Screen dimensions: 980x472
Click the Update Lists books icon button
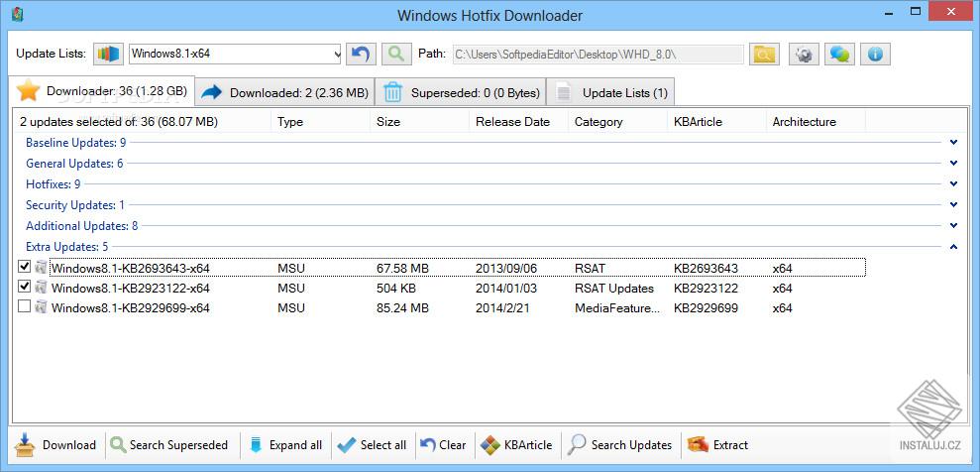coord(109,54)
